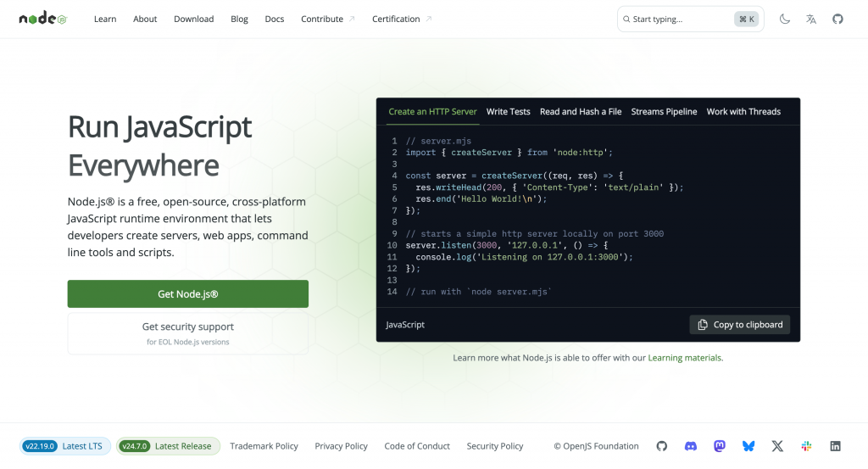Select Create an HTTP Server tab
Viewport: 868px width, 469px height.
coord(432,111)
